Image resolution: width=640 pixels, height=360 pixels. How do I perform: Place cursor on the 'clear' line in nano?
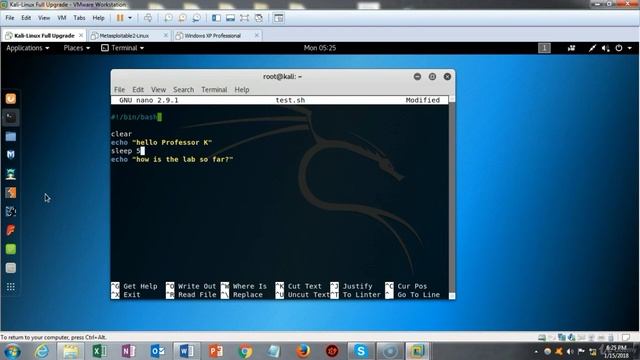121,134
